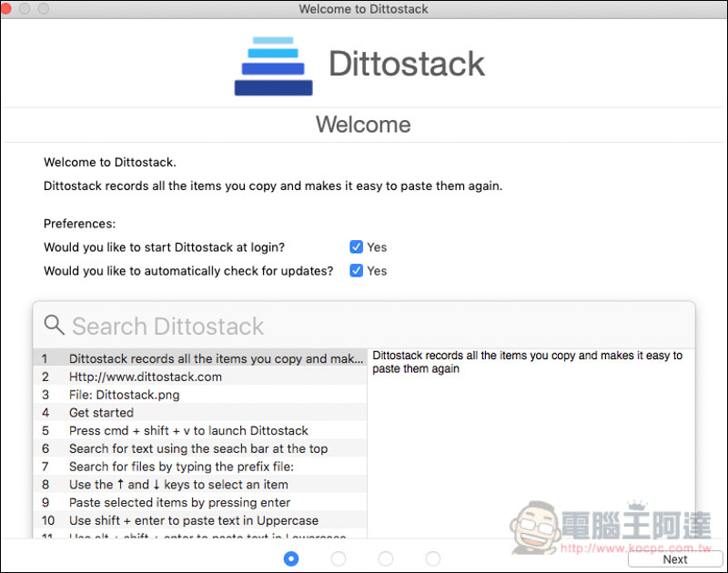This screenshot has width=728, height=573.
Task: Click the Dittostack stacked bars logo
Action: point(273,66)
